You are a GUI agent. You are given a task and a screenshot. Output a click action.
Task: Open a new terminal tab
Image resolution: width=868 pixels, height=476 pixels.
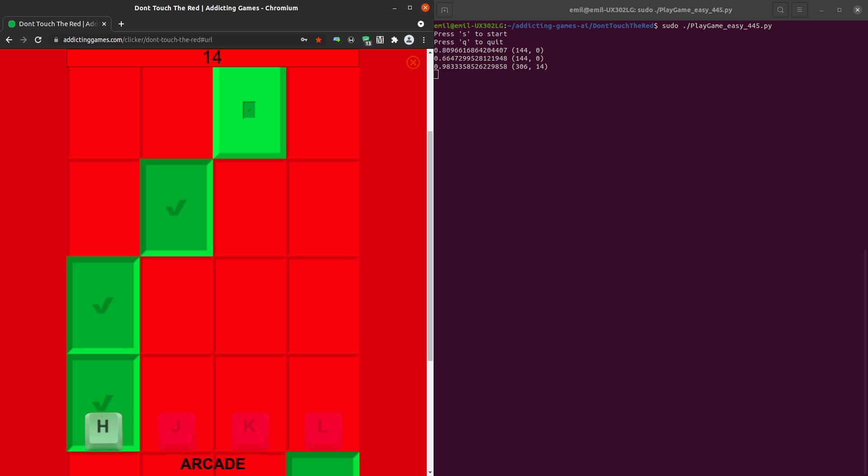pos(444,9)
